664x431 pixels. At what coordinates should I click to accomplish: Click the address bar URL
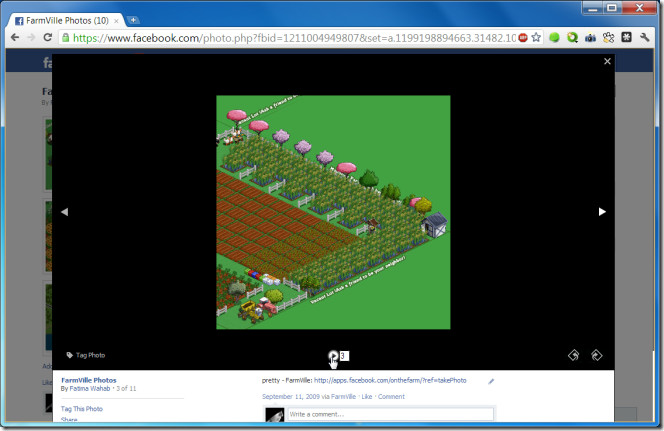pos(294,38)
